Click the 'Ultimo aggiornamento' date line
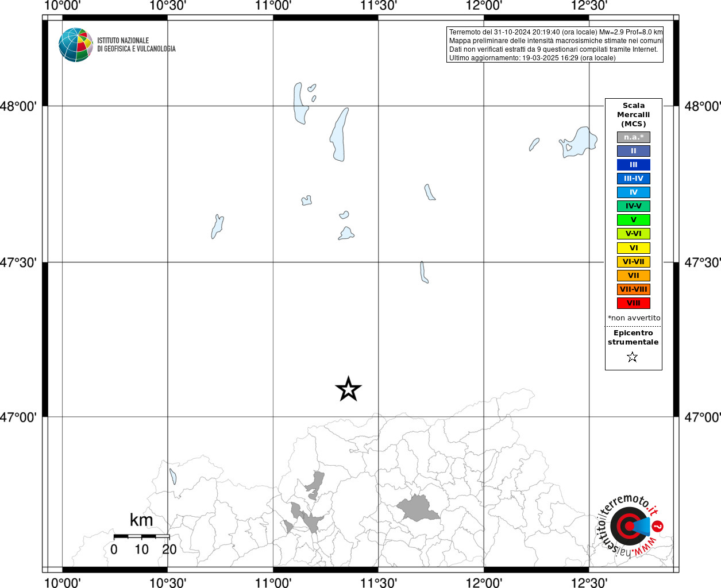Viewport: 721px width, 588px height. coord(532,58)
